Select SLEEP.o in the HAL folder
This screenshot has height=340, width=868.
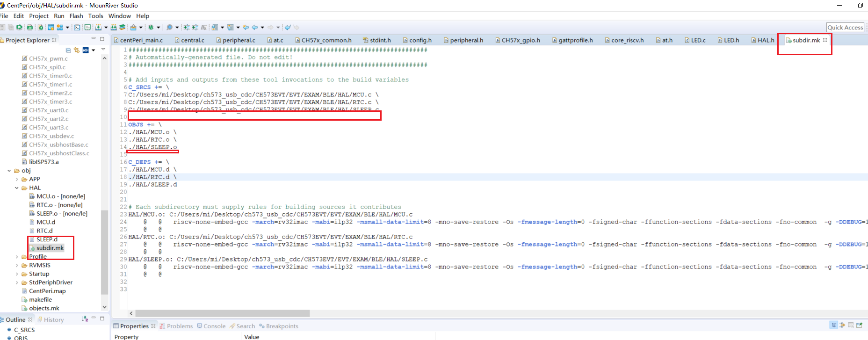58,214
